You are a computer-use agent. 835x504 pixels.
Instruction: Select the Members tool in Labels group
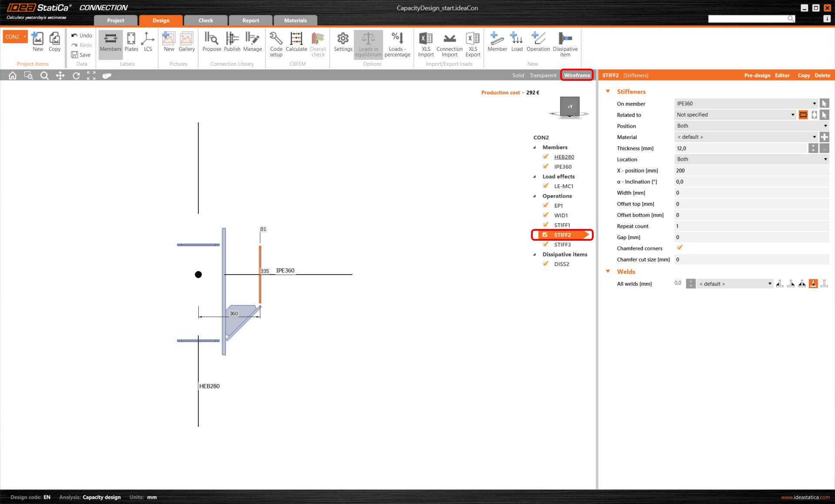[110, 43]
